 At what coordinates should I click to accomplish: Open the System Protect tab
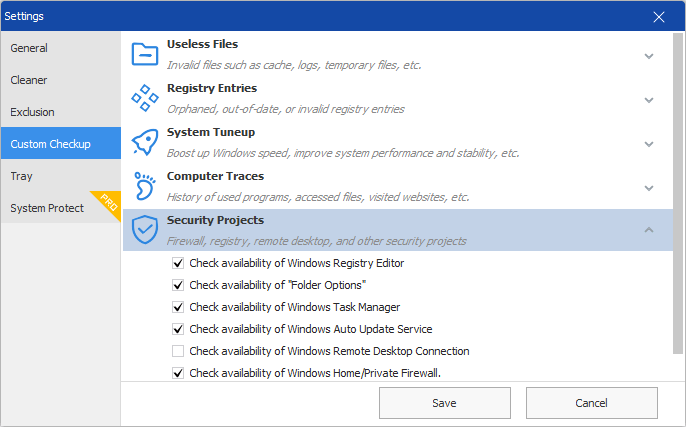point(61,208)
